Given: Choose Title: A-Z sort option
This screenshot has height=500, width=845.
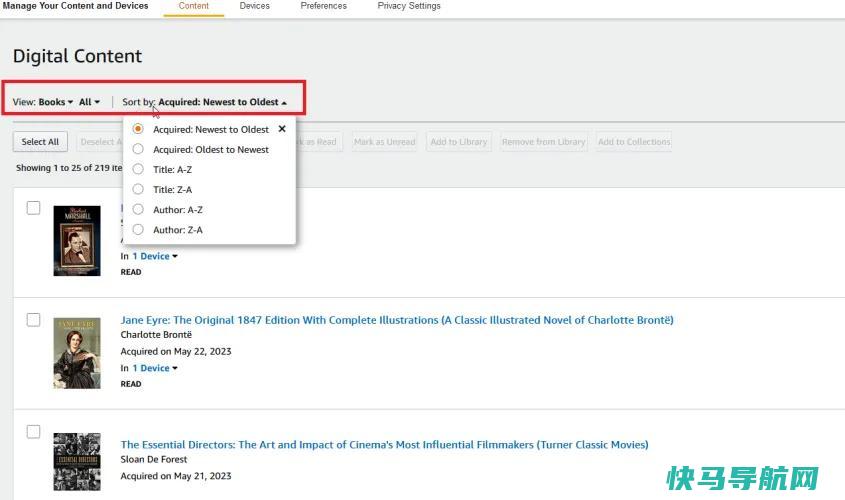Looking at the screenshot, I should (138, 169).
